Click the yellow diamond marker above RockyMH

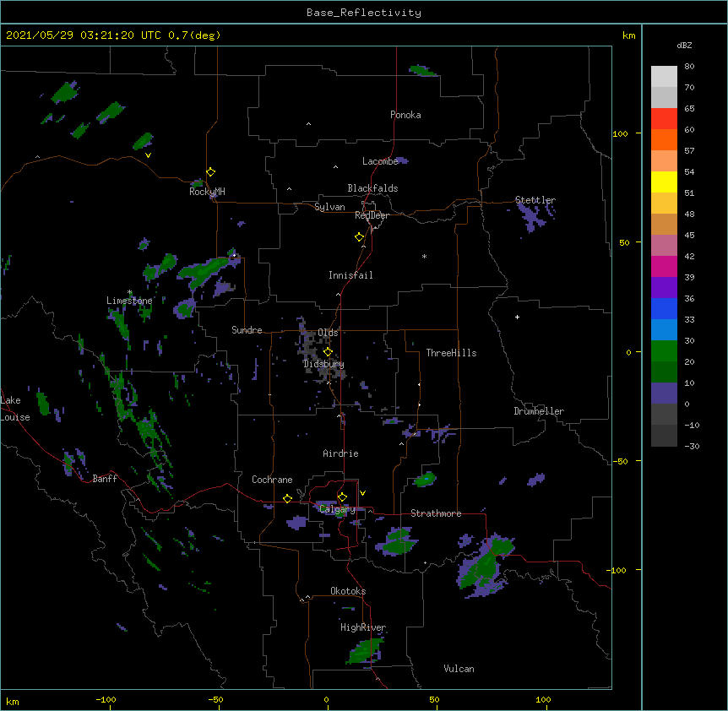(210, 172)
